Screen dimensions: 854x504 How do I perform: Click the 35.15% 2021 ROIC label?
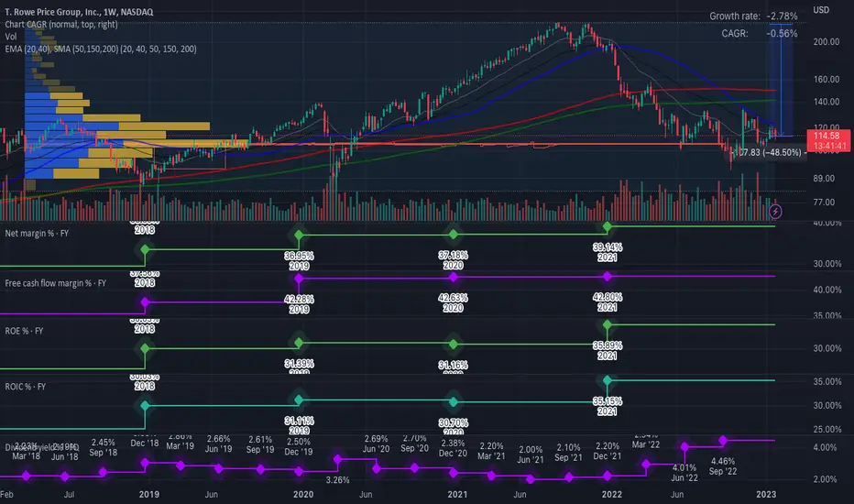point(608,406)
